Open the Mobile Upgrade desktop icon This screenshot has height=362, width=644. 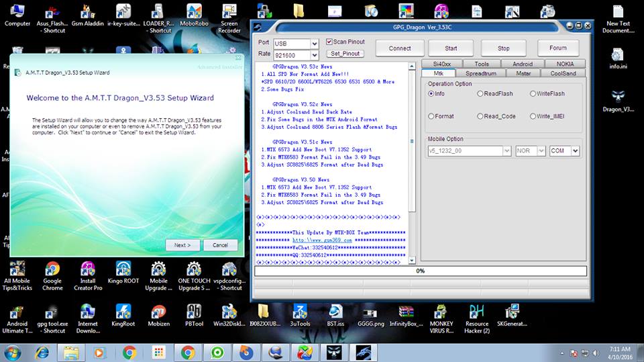158,276
